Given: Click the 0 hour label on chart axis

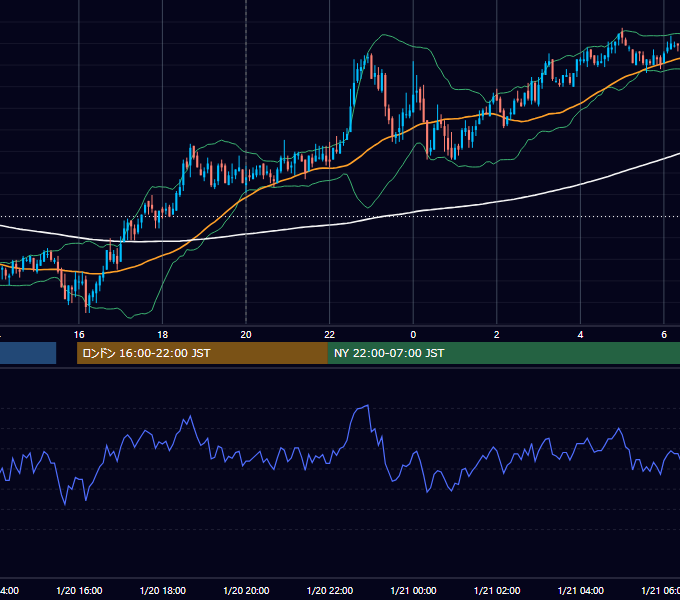Looking at the screenshot, I should click(413, 335).
